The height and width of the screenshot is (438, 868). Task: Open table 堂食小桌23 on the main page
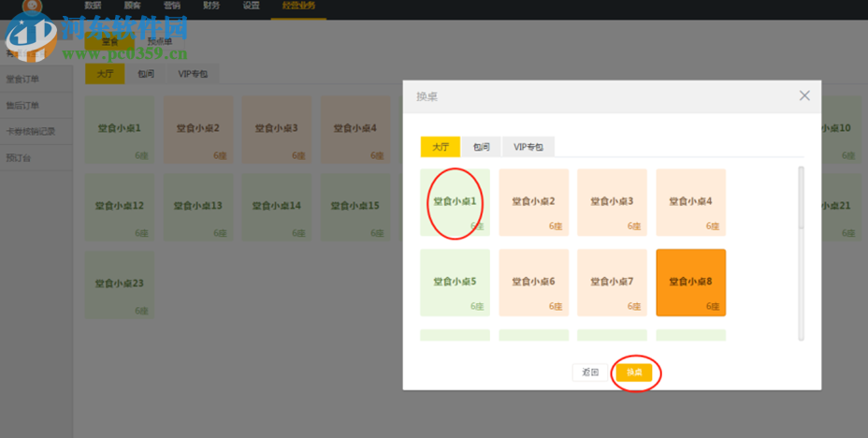click(x=120, y=285)
